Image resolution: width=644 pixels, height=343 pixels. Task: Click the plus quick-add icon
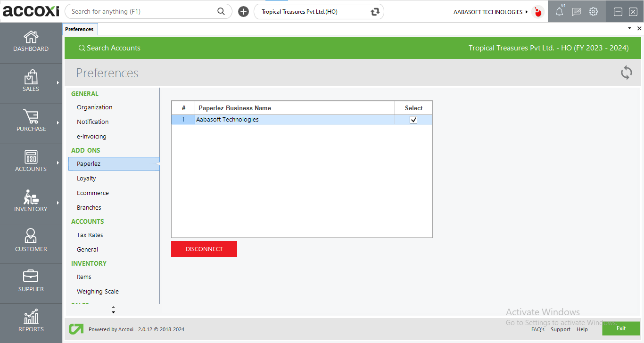[243, 12]
